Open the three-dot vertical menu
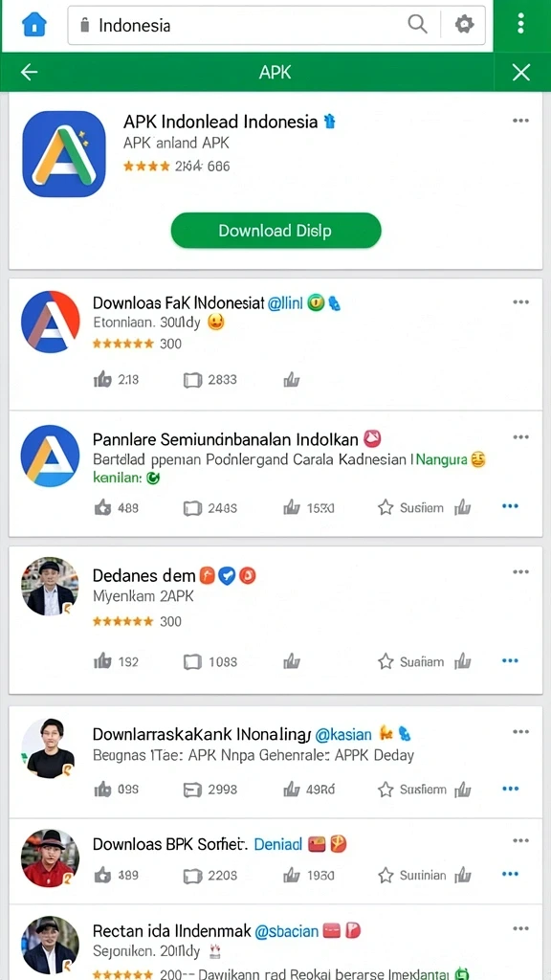 pyautogui.click(x=521, y=24)
